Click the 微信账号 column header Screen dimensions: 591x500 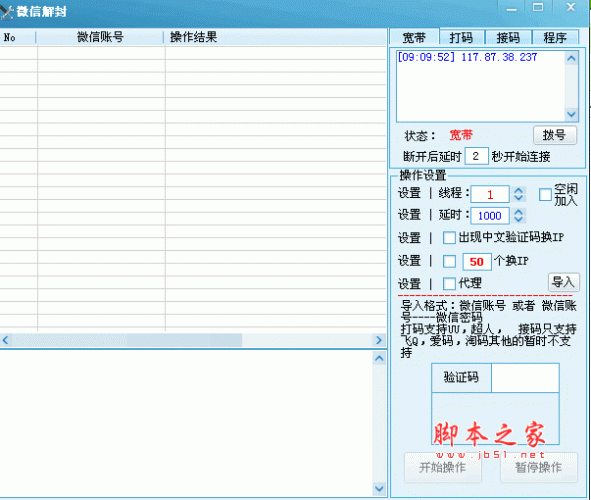tap(100, 37)
